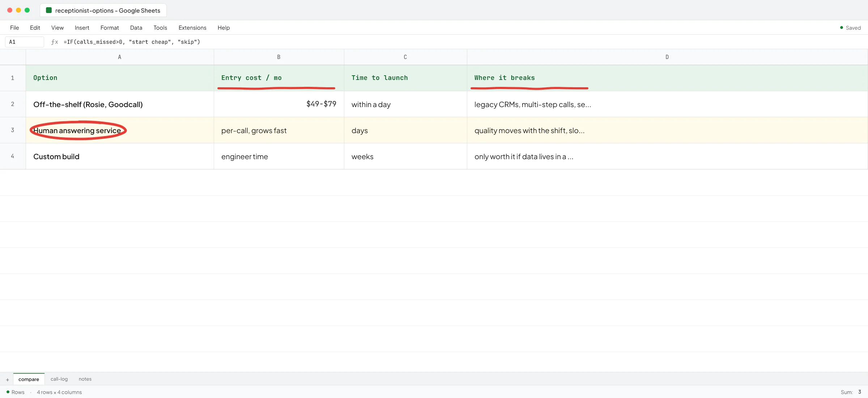The image size is (868, 398).
Task: Click the 'Where it breaks' header cell
Action: click(667, 78)
